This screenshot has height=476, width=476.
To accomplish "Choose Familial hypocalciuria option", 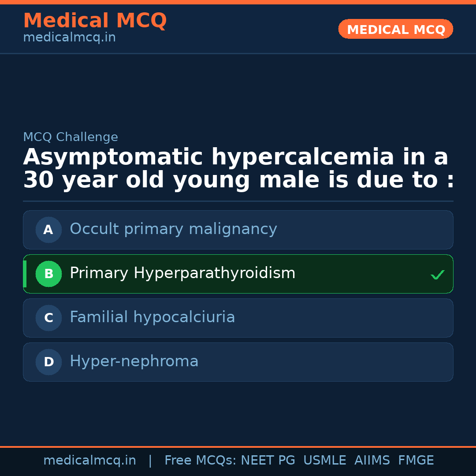I will click(152, 317).
